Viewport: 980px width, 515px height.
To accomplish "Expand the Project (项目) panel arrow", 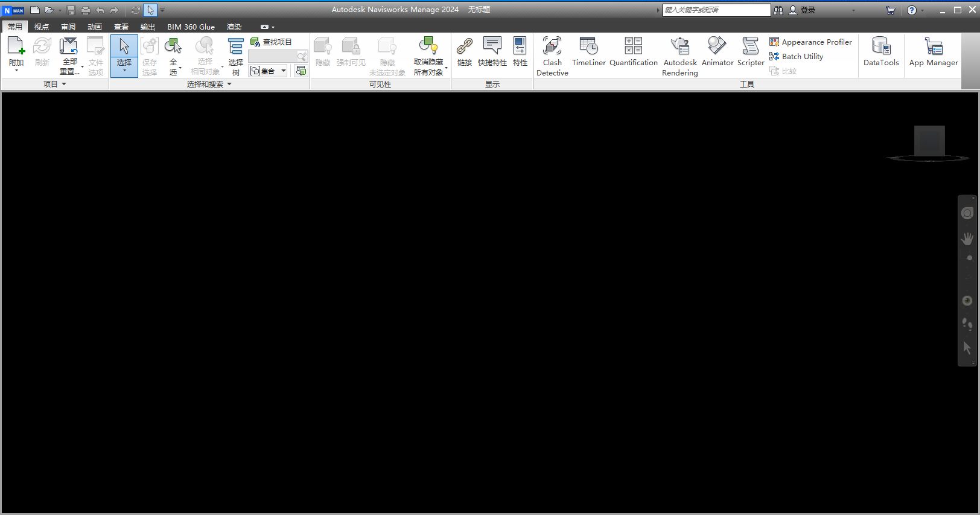I will point(64,85).
